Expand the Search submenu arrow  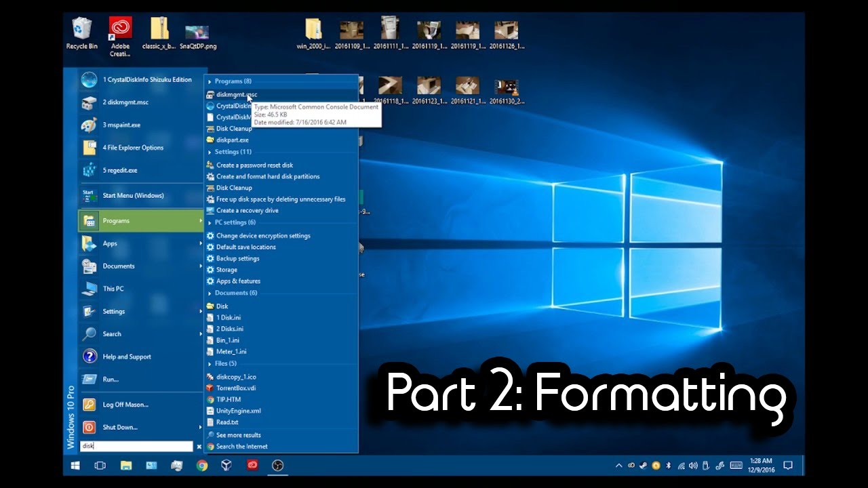[200, 334]
